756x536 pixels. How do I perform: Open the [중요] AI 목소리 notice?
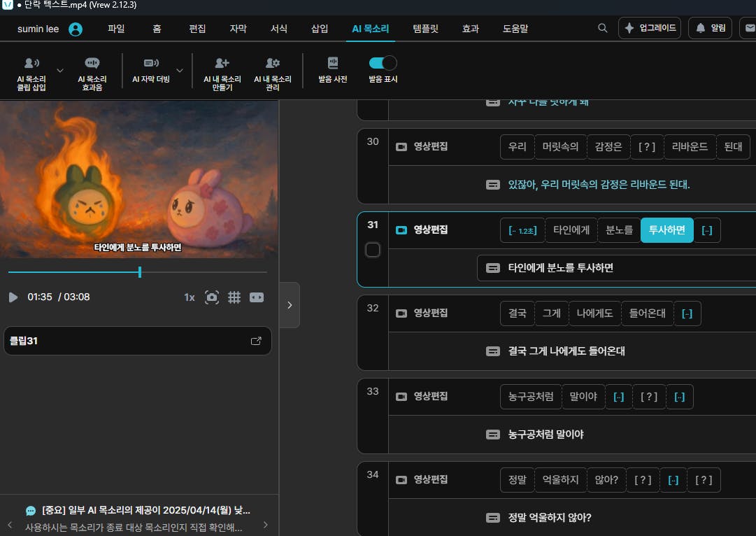click(x=146, y=510)
